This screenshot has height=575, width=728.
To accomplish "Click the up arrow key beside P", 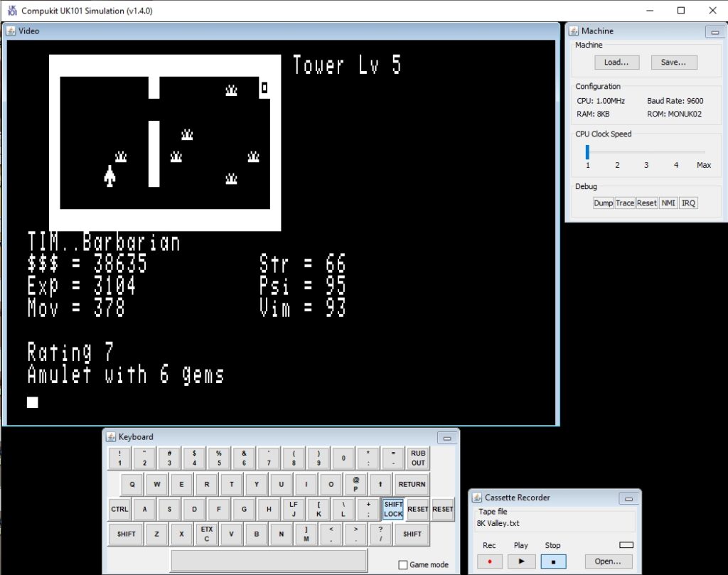I will pos(380,484).
